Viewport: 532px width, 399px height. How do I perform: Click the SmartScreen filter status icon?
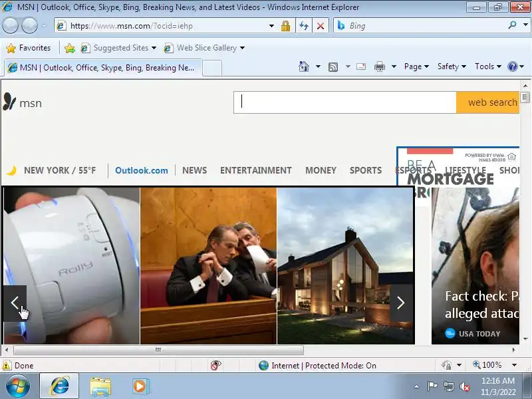(446, 365)
